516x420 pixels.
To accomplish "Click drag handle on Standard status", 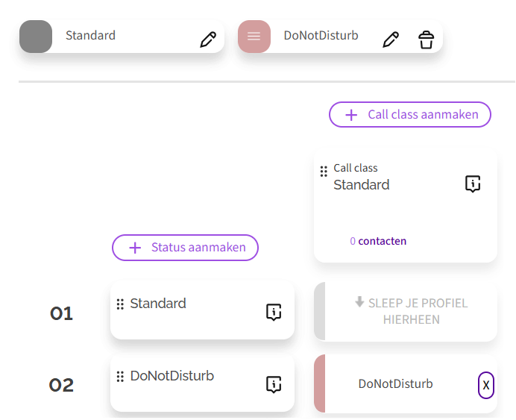I will 120,304.
